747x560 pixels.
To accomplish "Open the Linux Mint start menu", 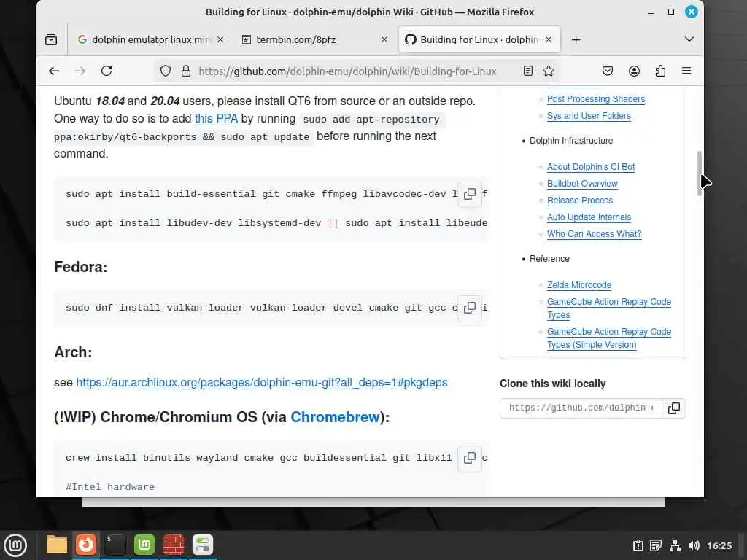I will tap(15, 545).
